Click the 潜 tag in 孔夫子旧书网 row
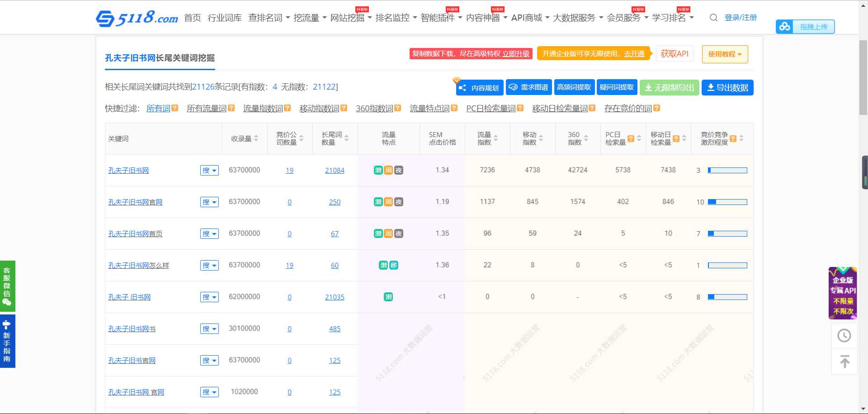Screen dimensions: 868x414 click(378, 170)
